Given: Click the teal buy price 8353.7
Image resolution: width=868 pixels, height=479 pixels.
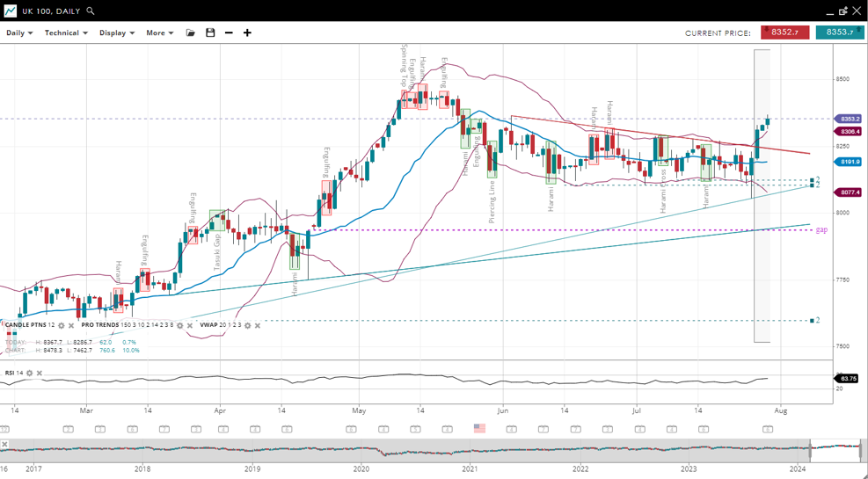Looking at the screenshot, I should tap(839, 33).
